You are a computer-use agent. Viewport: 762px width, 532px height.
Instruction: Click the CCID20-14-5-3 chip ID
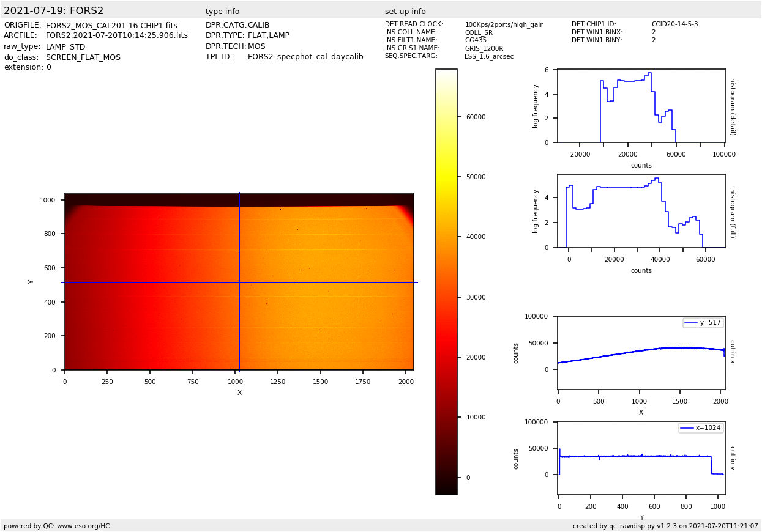pos(674,24)
